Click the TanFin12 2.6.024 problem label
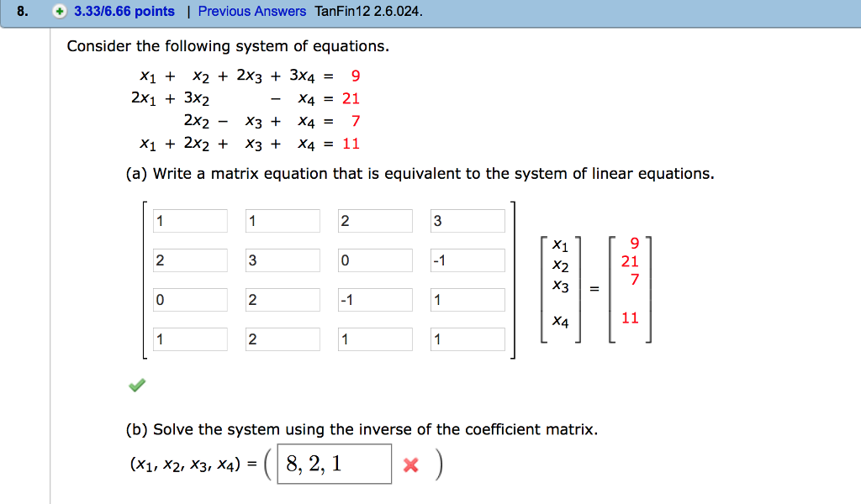 [366, 12]
